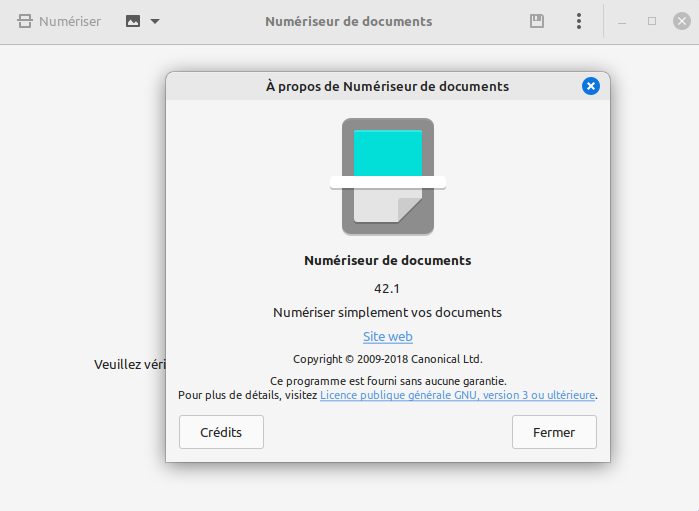Click the bold app name under logo
The image size is (699, 511).
click(388, 261)
